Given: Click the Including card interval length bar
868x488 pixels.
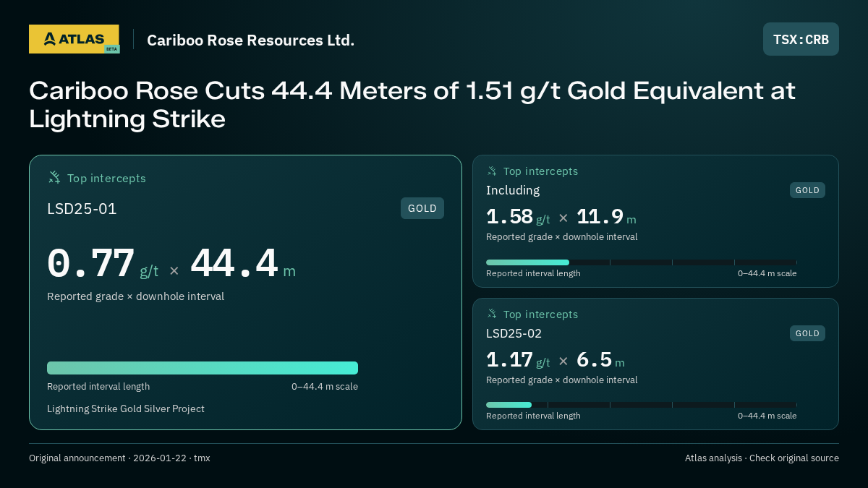Looking at the screenshot, I should tap(642, 262).
